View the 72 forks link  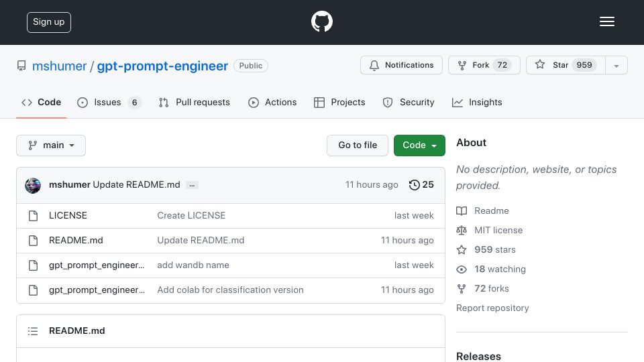[x=492, y=288]
